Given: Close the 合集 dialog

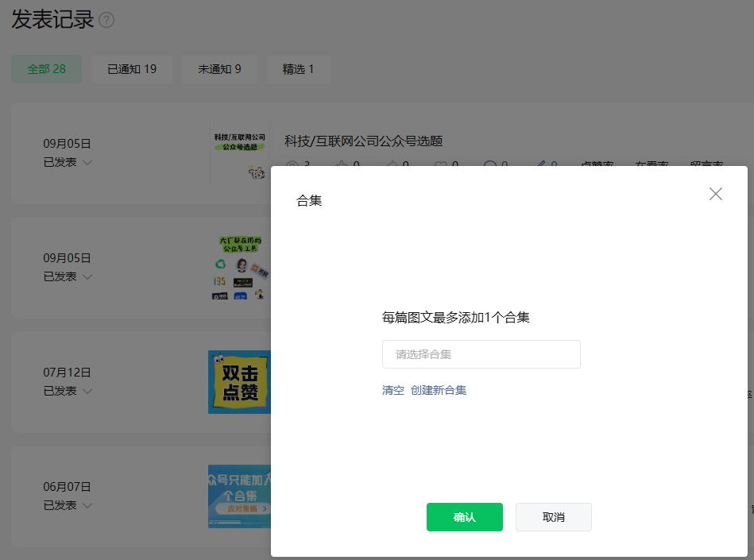Looking at the screenshot, I should pos(716,194).
